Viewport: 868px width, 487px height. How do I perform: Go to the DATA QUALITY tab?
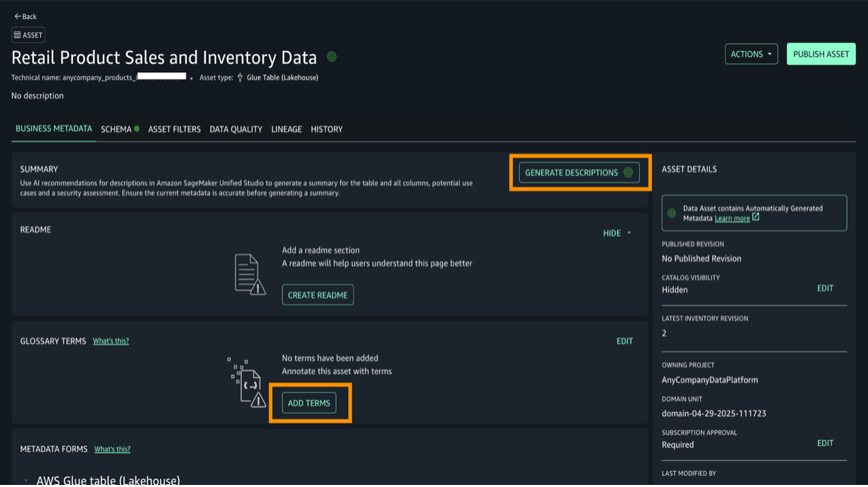pos(236,129)
